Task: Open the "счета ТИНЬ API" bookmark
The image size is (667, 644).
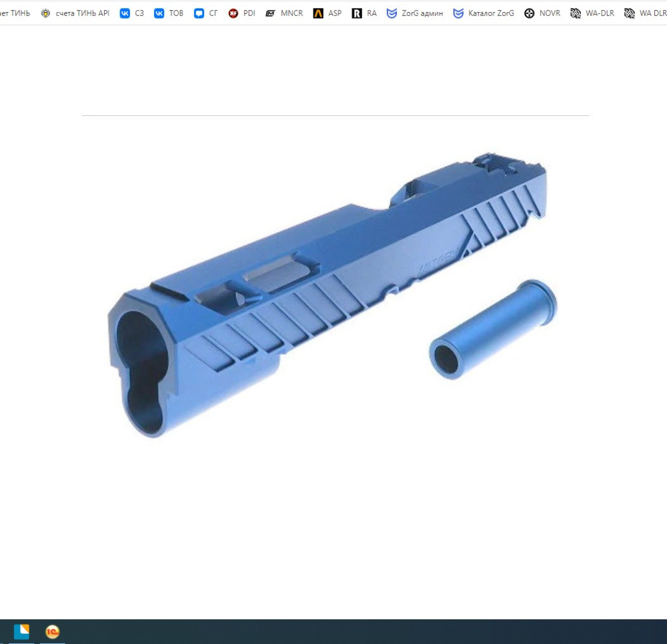Action: point(75,13)
